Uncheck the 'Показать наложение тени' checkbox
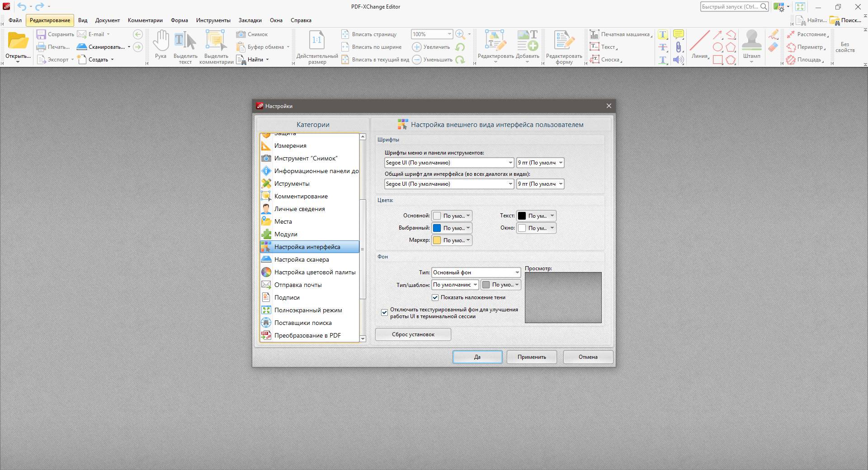Image resolution: width=868 pixels, height=470 pixels. pos(435,297)
